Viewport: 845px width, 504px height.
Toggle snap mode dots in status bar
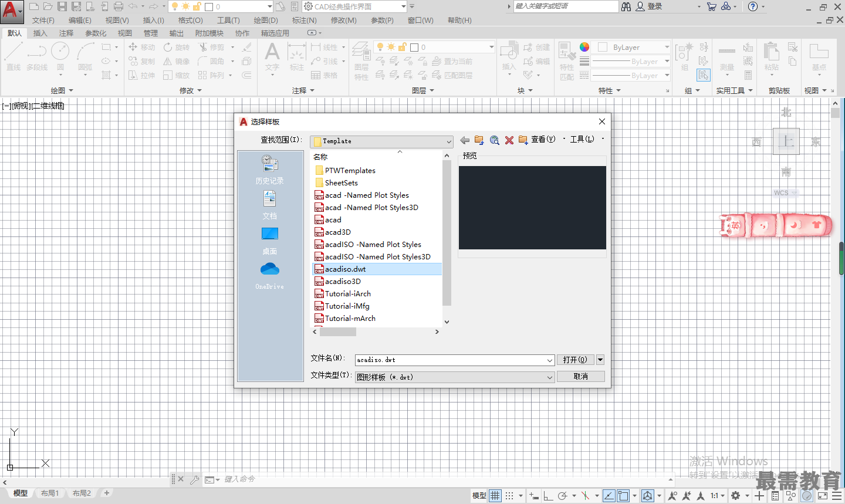(x=509, y=496)
